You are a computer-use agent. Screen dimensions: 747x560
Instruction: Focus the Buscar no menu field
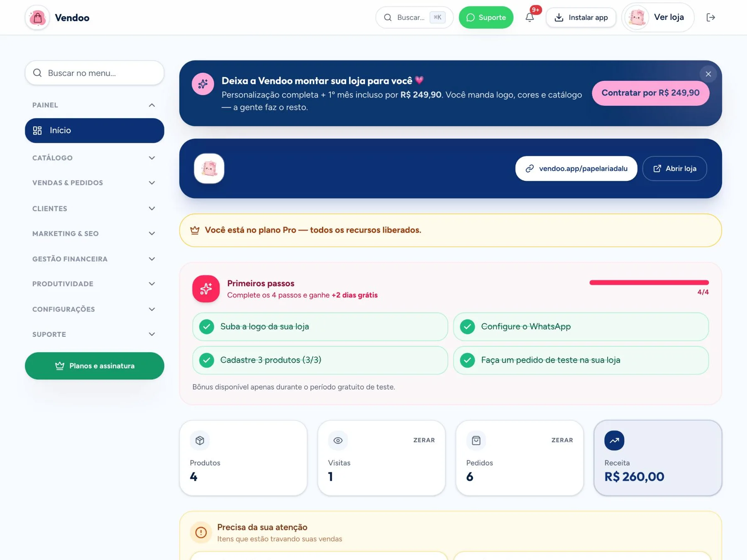pyautogui.click(x=95, y=73)
